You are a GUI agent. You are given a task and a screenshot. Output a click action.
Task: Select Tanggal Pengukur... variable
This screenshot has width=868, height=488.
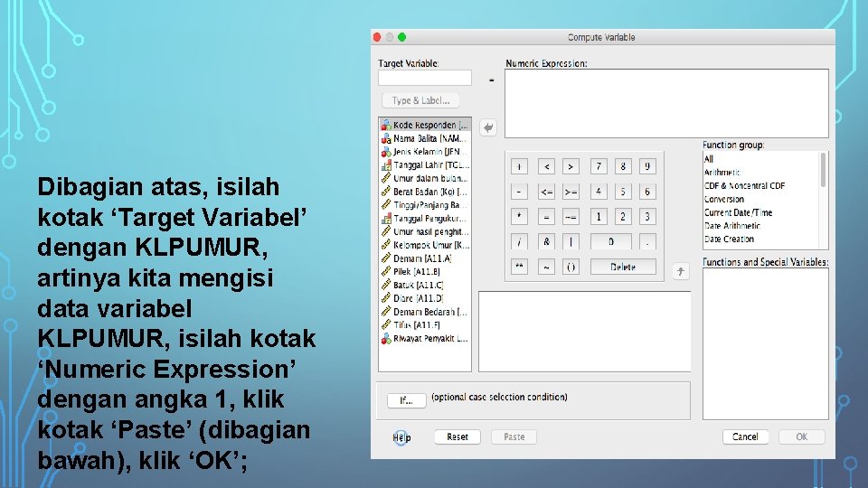pos(425,219)
